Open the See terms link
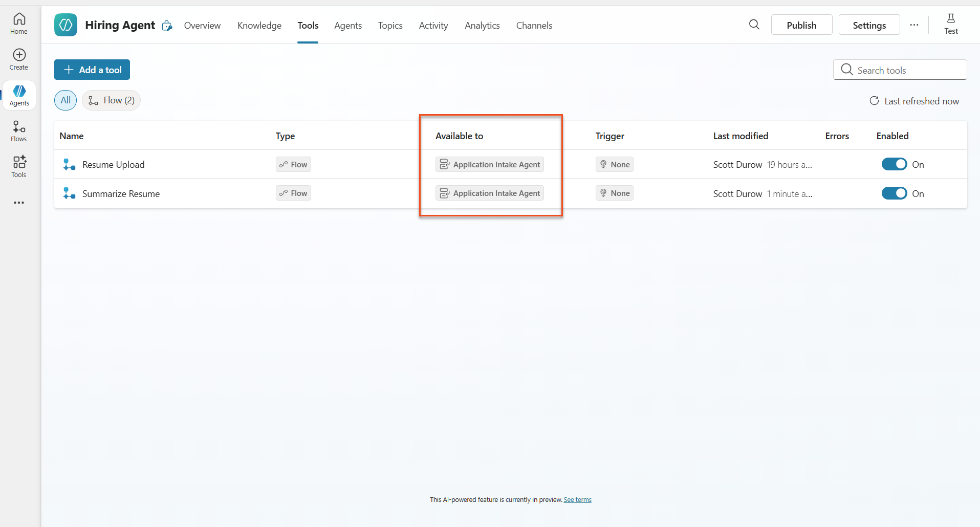Image resolution: width=980 pixels, height=527 pixels. pyautogui.click(x=577, y=500)
